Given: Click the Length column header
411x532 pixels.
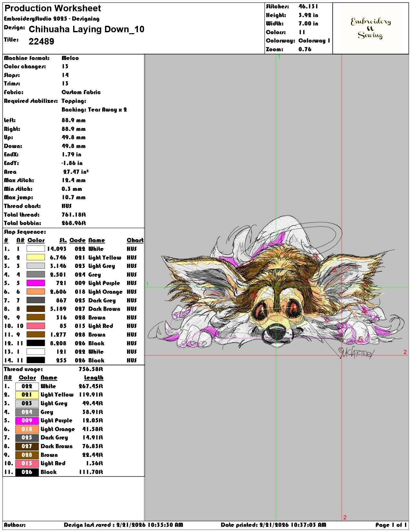Looking at the screenshot, I should 93,378.
